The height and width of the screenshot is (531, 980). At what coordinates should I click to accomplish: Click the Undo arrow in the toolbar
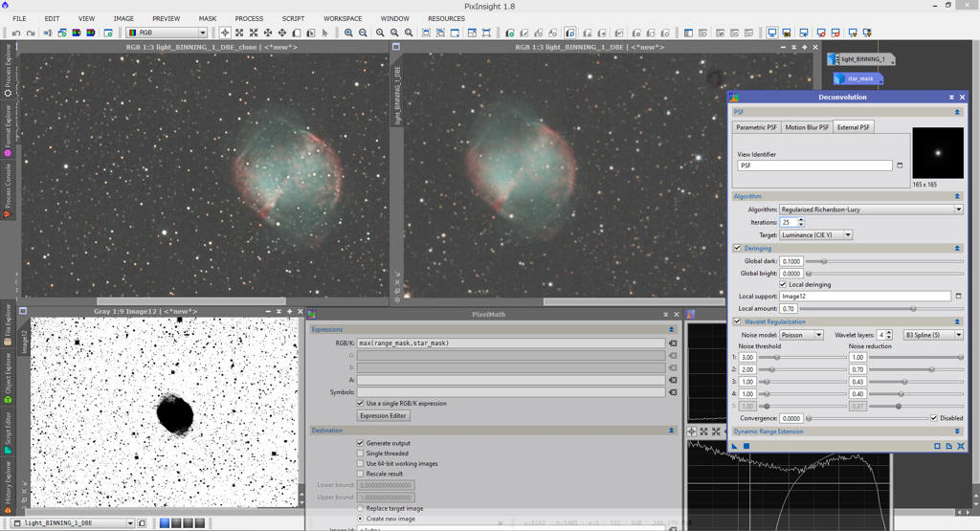pyautogui.click(x=16, y=33)
